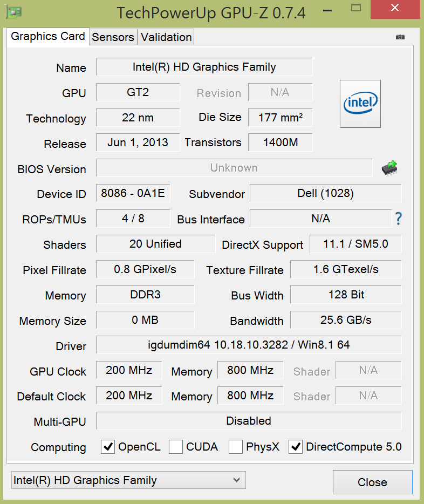Click the DirectX Support field 11.1 / SM5.0
The image size is (424, 504).
tap(355, 244)
